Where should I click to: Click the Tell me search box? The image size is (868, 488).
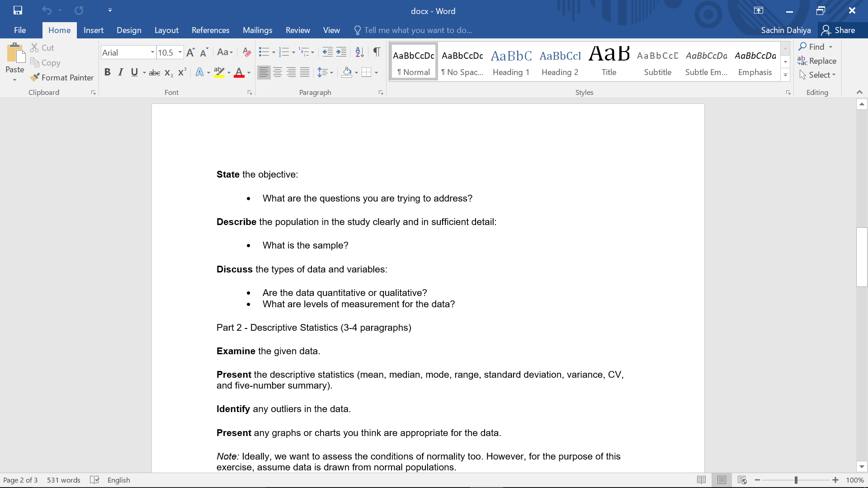418,30
